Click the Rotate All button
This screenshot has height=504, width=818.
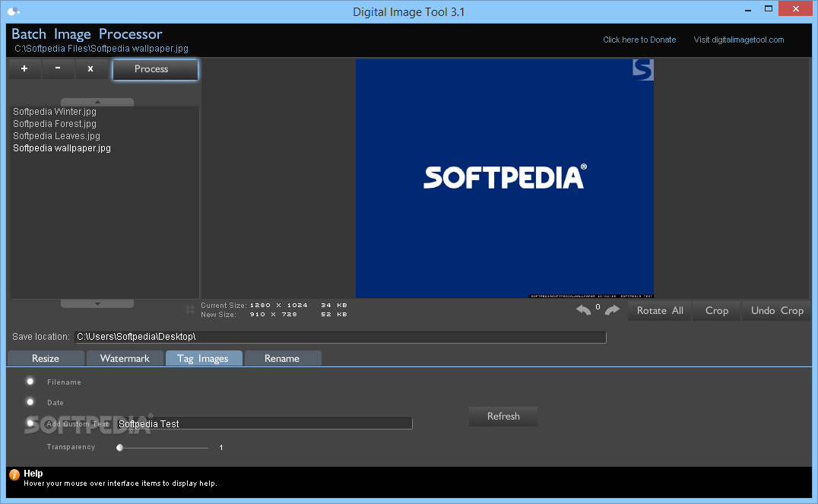(659, 311)
